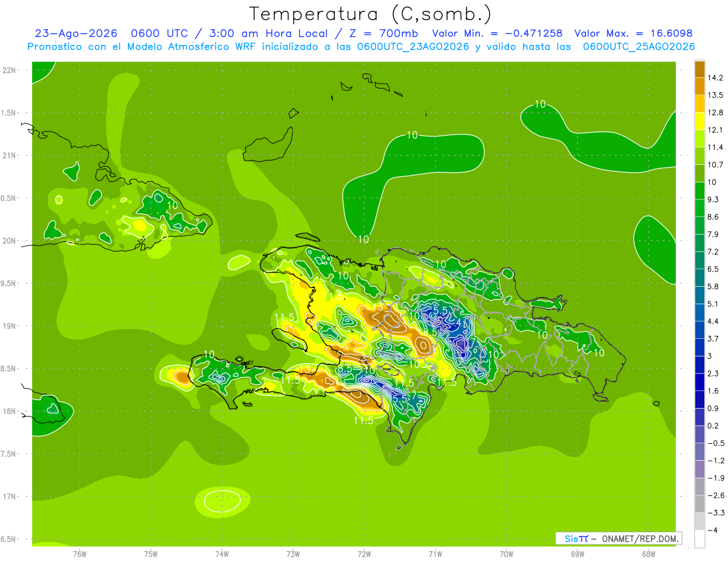Click the latitude label "22N"
Screen dimensions: 728x562
click(x=10, y=70)
